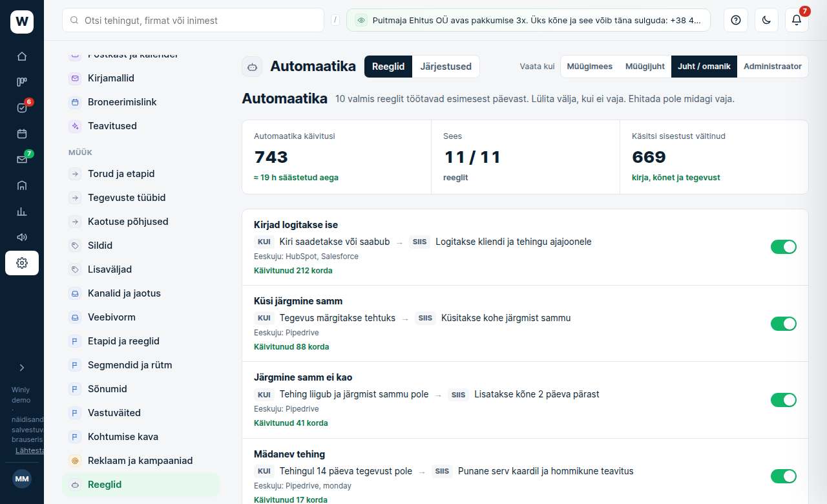Toggle off the 'Küsi järgmine samm' rule
This screenshot has height=504, width=827.
click(x=784, y=324)
